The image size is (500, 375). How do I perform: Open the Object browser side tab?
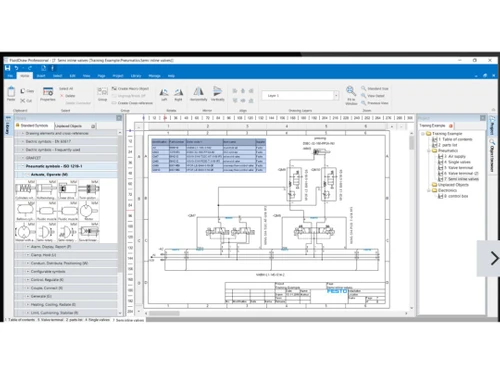click(x=492, y=156)
